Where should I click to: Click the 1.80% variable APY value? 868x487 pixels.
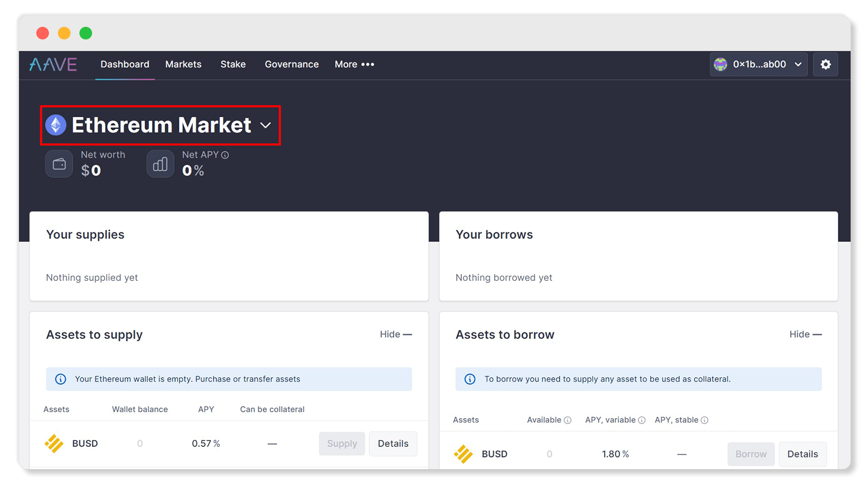pos(615,454)
